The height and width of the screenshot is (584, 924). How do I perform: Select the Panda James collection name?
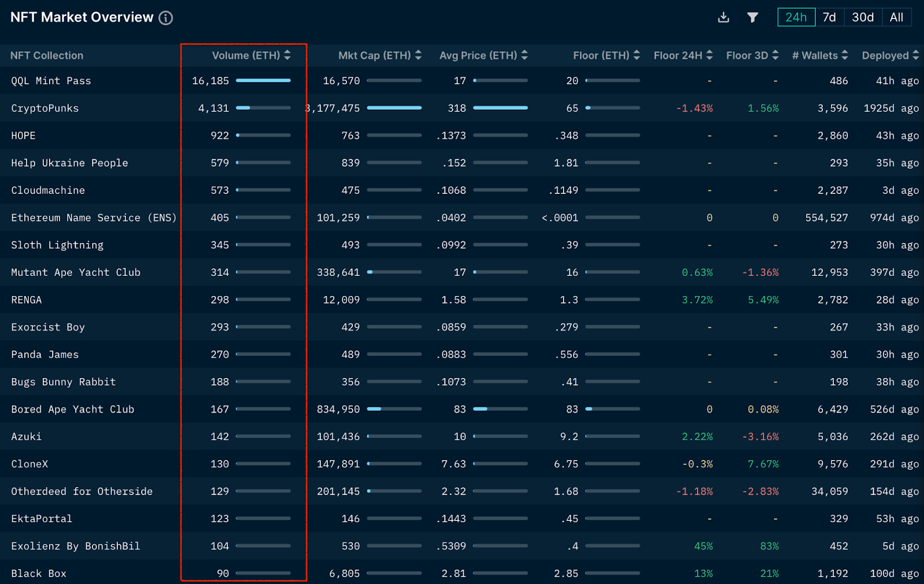(45, 354)
